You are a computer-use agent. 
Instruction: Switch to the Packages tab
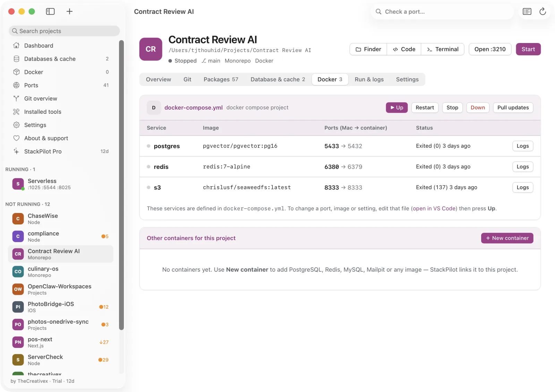point(221,79)
